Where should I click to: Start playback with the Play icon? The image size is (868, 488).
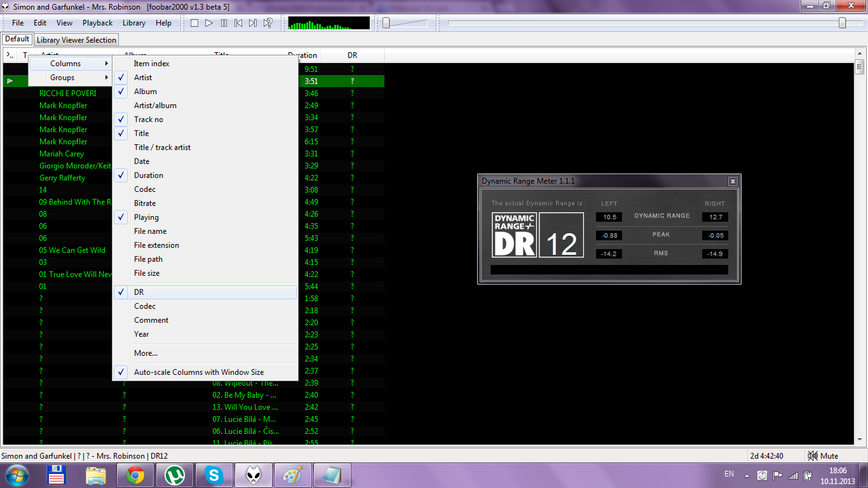click(209, 23)
